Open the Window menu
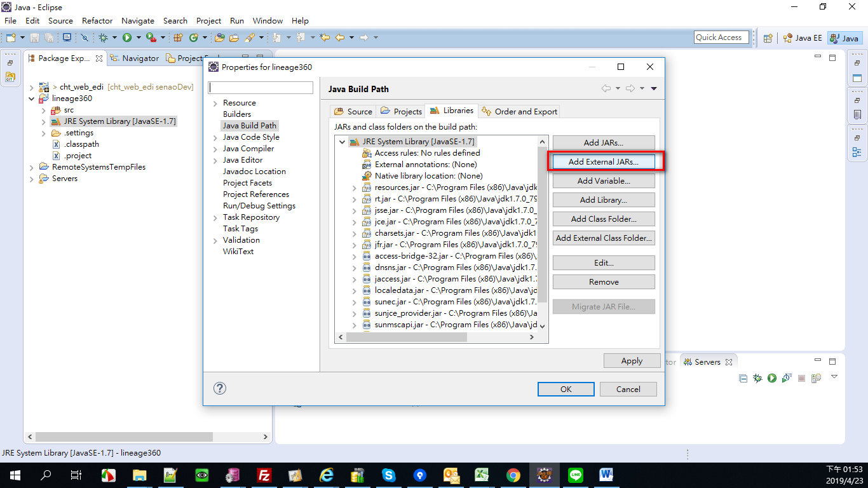The width and height of the screenshot is (868, 488). tap(268, 20)
